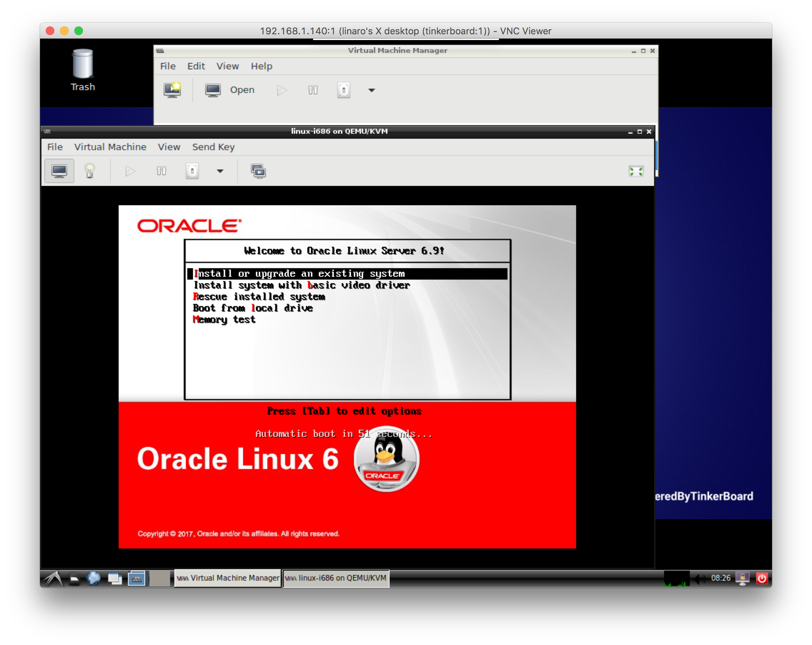Click the Pause icon in linux-i686 toolbar
Viewport: 812px width, 645px height.
pyautogui.click(x=161, y=171)
